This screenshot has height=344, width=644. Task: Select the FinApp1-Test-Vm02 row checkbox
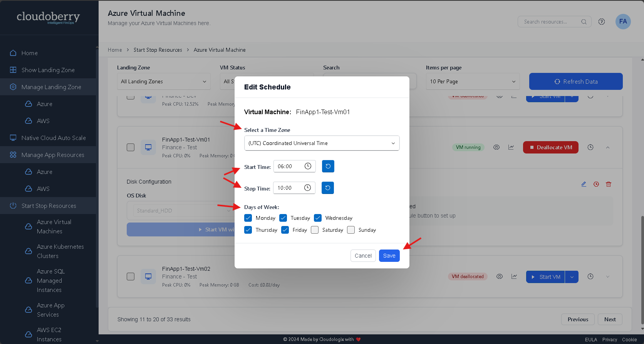pos(131,277)
